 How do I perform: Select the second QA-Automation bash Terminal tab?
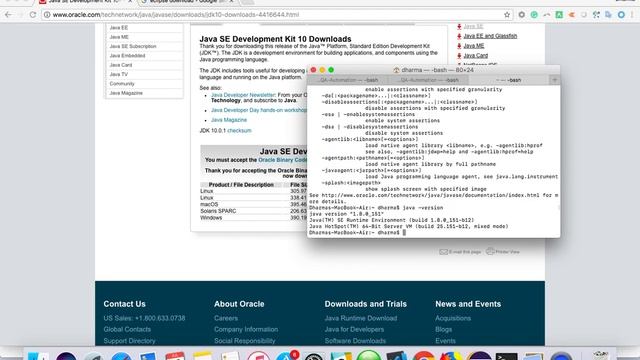428,80
